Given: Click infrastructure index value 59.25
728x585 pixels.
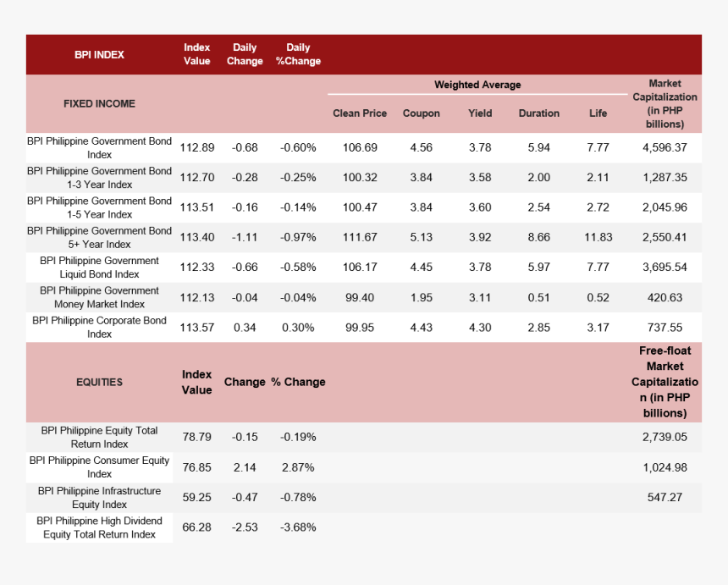Looking at the screenshot, I should tap(197, 497).
